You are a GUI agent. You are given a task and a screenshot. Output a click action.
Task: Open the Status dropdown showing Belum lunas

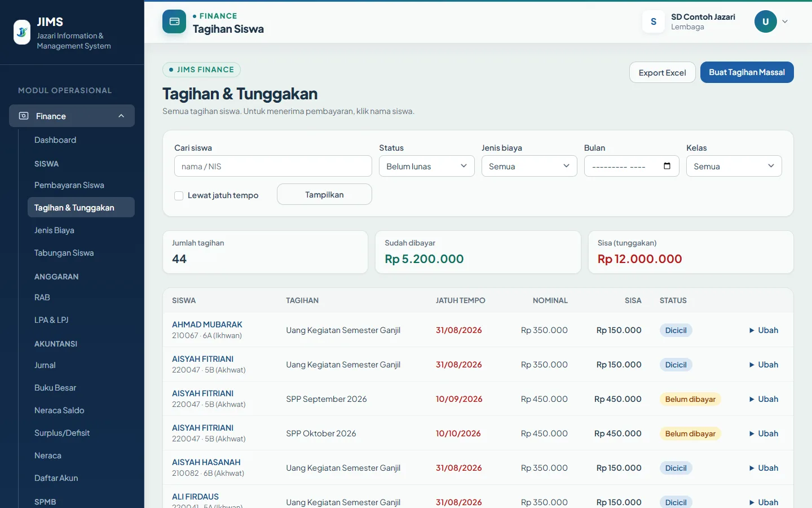click(427, 166)
